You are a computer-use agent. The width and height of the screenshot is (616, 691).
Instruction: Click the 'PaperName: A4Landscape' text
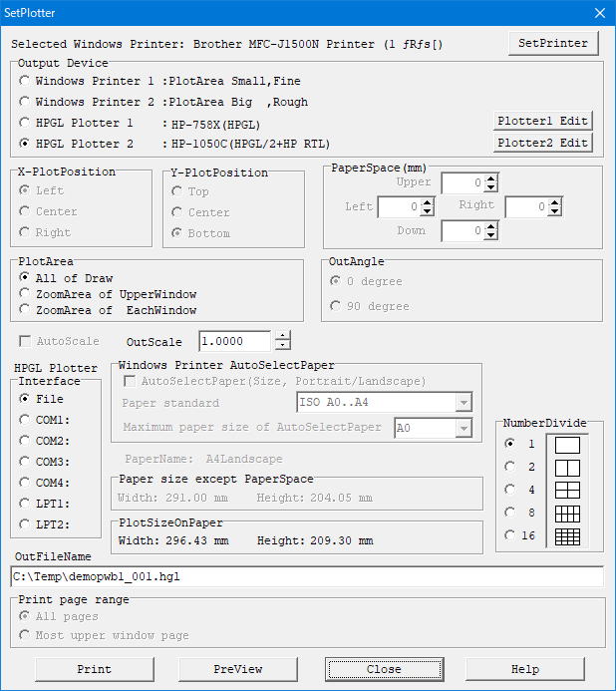pyautogui.click(x=203, y=459)
